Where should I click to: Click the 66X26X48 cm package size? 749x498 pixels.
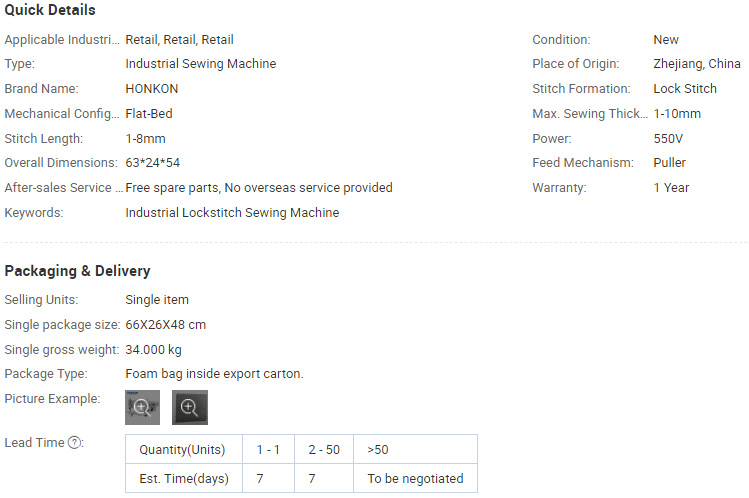pyautogui.click(x=165, y=325)
